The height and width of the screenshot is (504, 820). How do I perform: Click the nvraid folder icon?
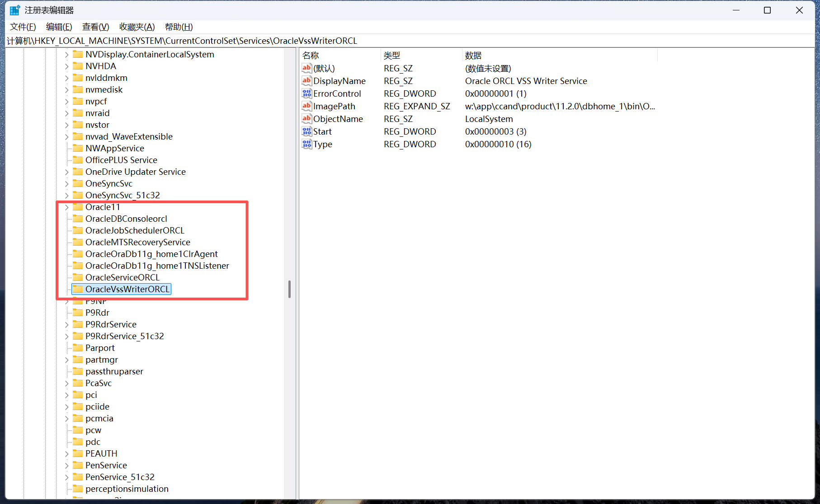pyautogui.click(x=78, y=113)
